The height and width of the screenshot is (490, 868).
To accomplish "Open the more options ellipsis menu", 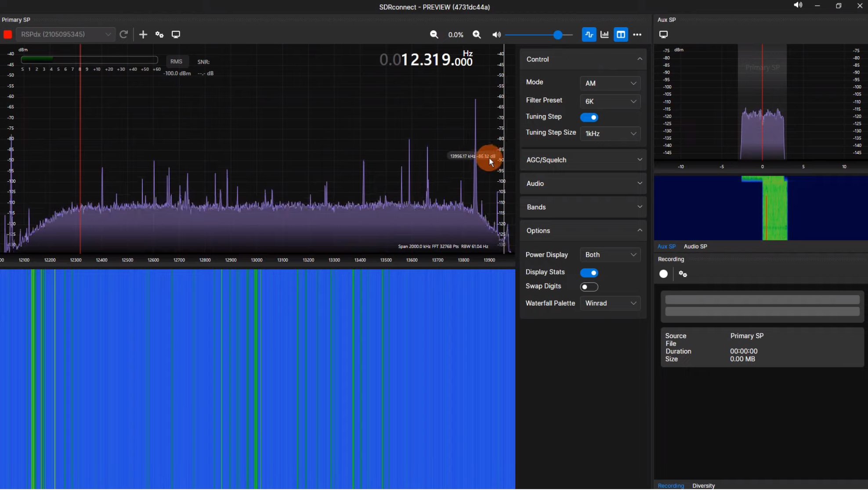I will pos(637,34).
